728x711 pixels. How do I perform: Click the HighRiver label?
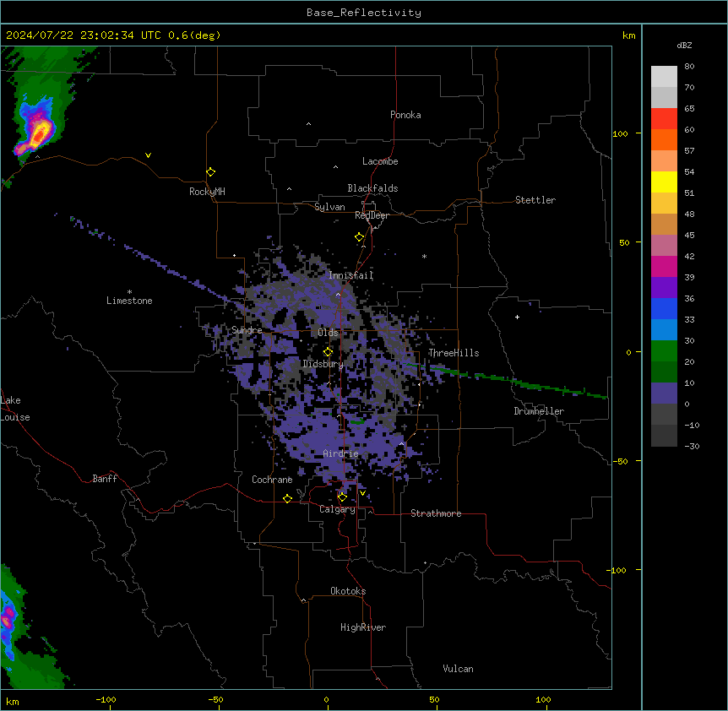[363, 627]
